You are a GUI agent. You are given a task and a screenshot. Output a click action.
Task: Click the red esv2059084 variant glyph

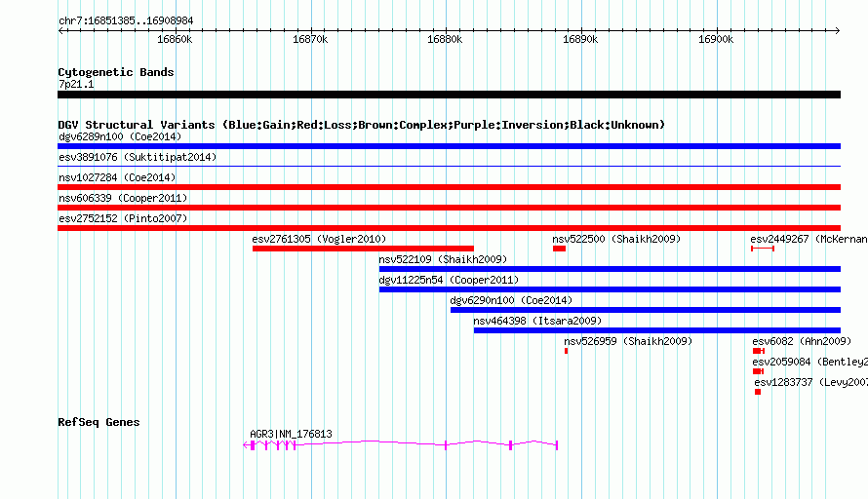click(x=758, y=371)
